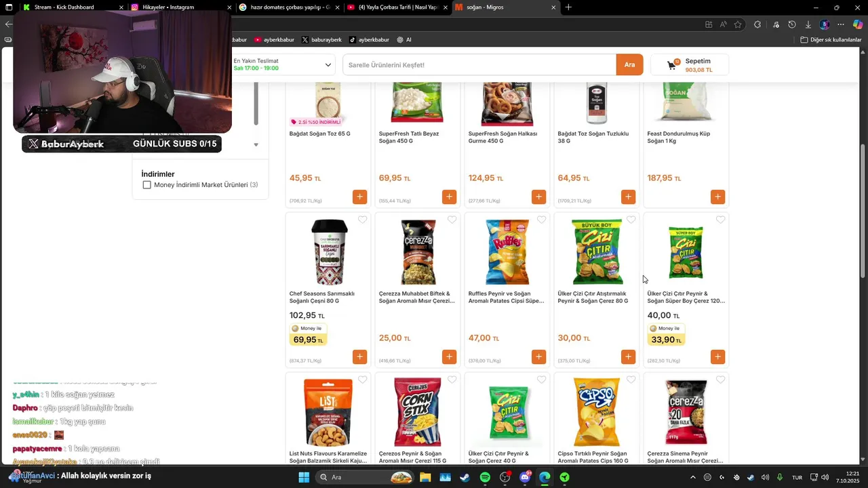Click the page vertical scrollbar
This screenshot has width=868, height=488.
863,210
